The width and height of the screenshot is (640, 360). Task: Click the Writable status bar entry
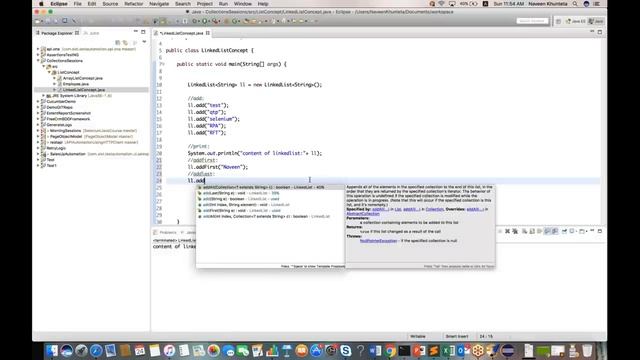[x=418, y=336]
